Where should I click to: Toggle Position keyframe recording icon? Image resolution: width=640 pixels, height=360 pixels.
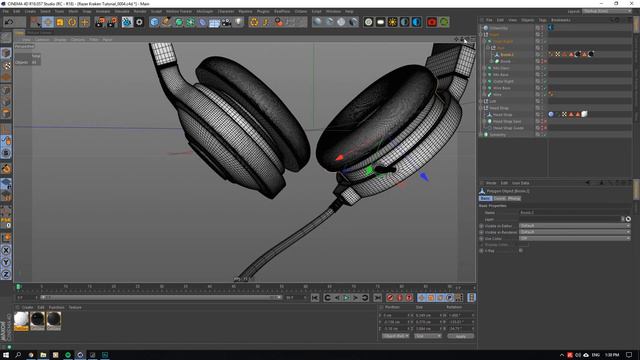tap(421, 298)
